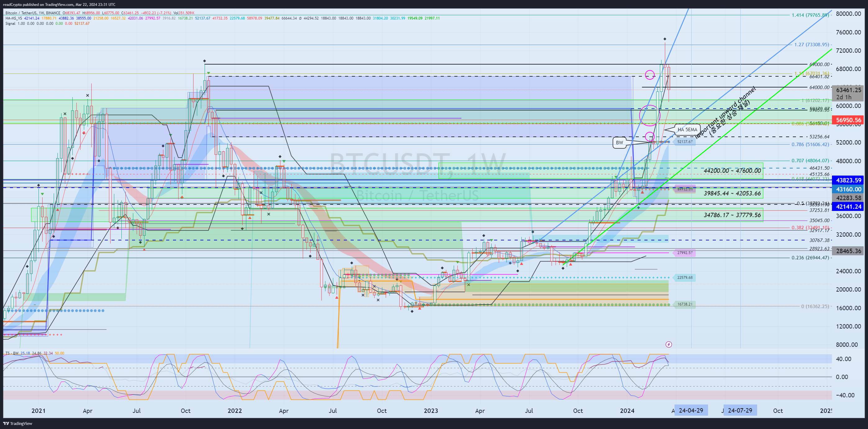Image resolution: width=868 pixels, height=429 pixels.
Task: Click the 2022 label on time axis
Action: point(234,410)
